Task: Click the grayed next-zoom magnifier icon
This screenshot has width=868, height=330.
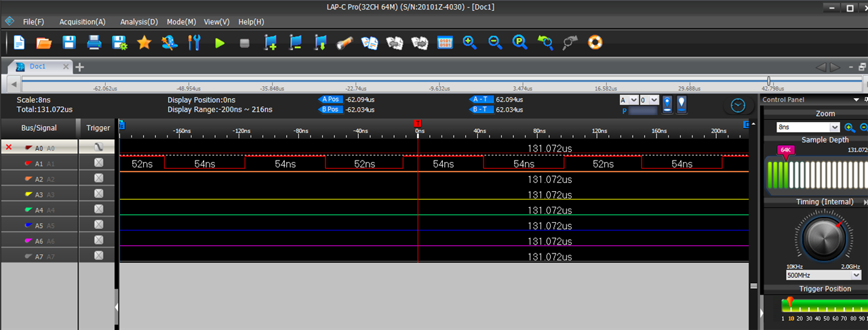Action: (570, 43)
